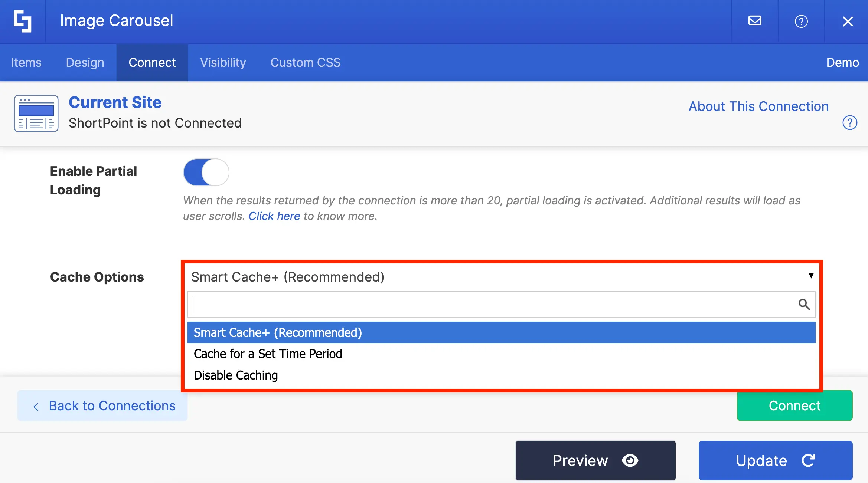Open the help question mark icon in header
The height and width of the screenshot is (483, 868).
[x=801, y=21]
